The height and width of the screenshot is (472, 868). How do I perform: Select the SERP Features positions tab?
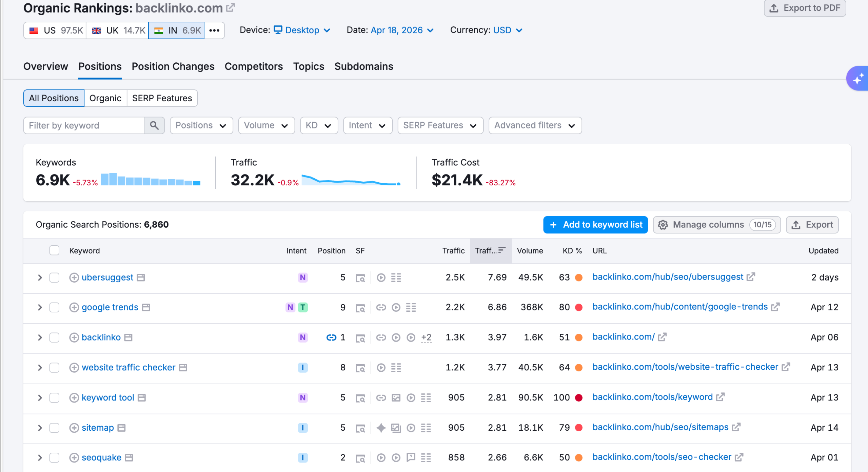(162, 98)
